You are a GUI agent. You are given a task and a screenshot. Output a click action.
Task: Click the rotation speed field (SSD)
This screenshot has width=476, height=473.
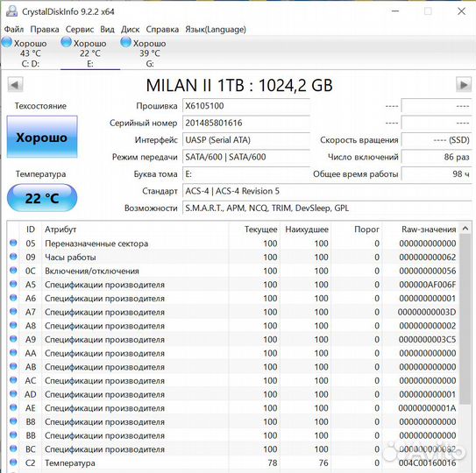437,140
